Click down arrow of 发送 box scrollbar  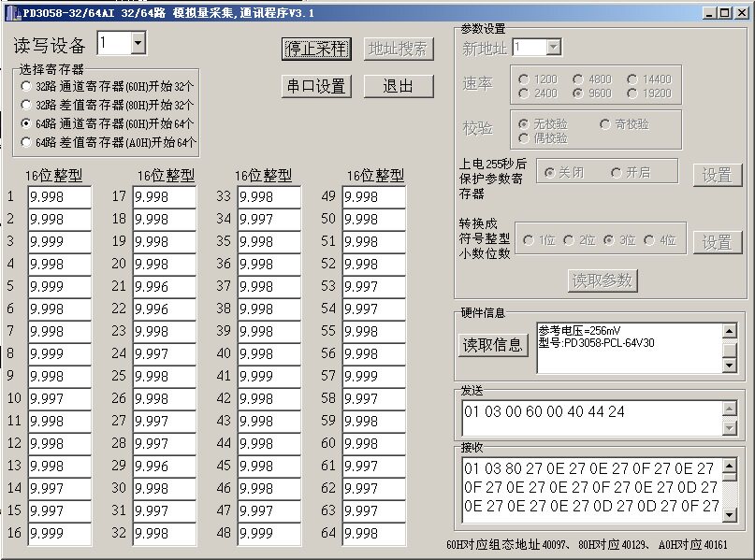(x=730, y=427)
